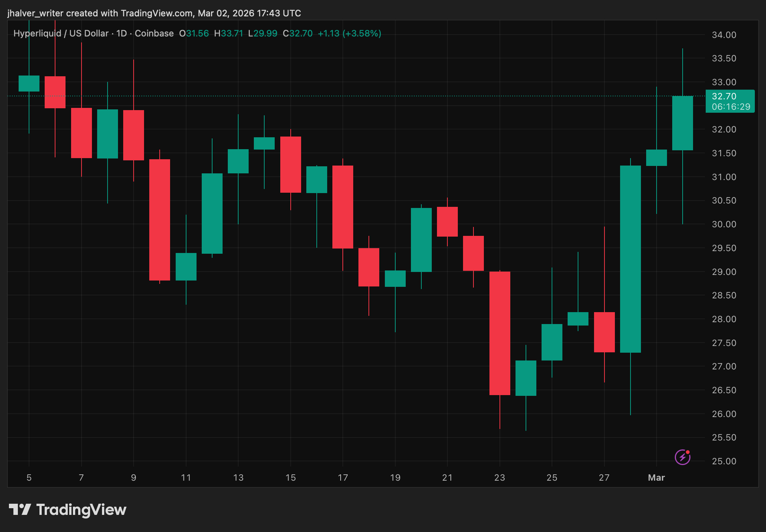766x532 pixels.
Task: Click the 1D interval label in the legend
Action: click(x=121, y=33)
